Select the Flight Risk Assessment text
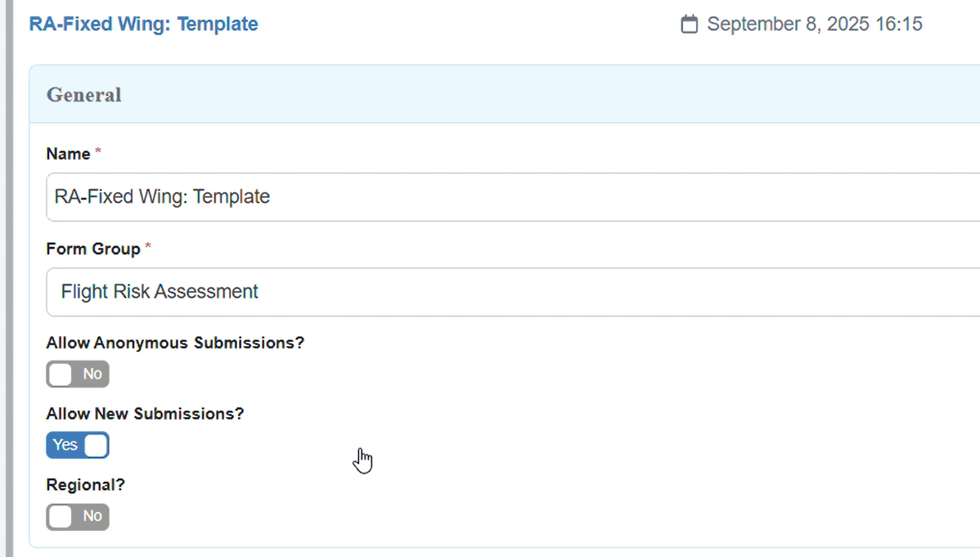 coord(160,291)
